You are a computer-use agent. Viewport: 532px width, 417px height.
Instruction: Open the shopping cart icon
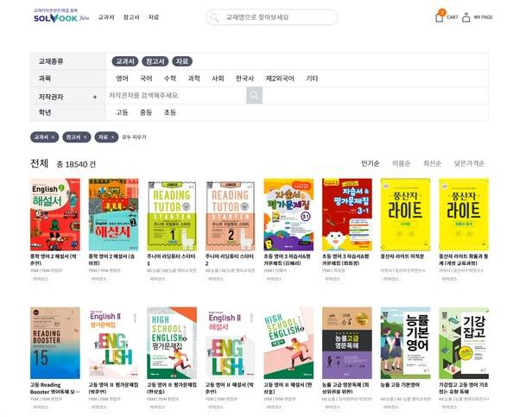440,16
